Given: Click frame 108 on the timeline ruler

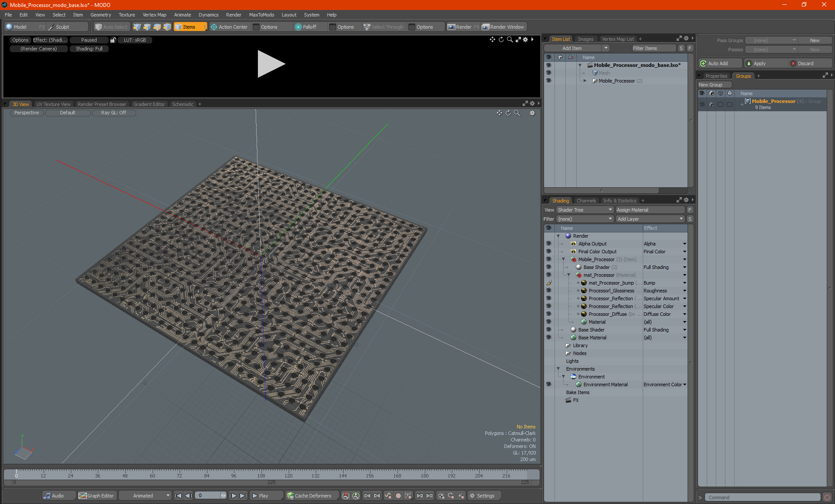Looking at the screenshot, I should pyautogui.click(x=261, y=473).
